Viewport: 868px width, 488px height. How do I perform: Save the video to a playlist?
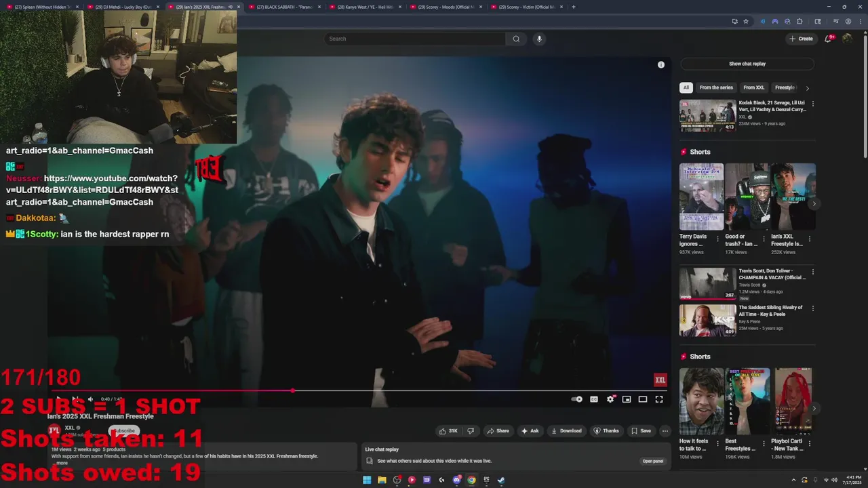pos(641,430)
